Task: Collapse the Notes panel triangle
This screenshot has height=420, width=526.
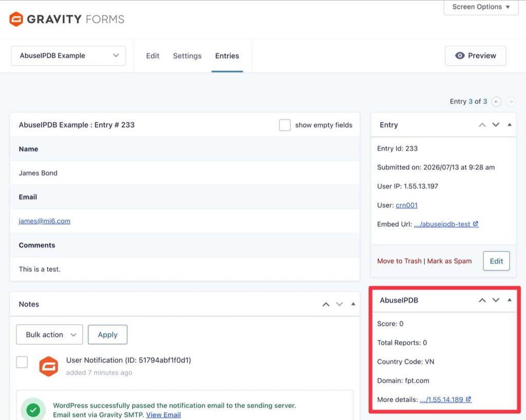Action: 353,304
